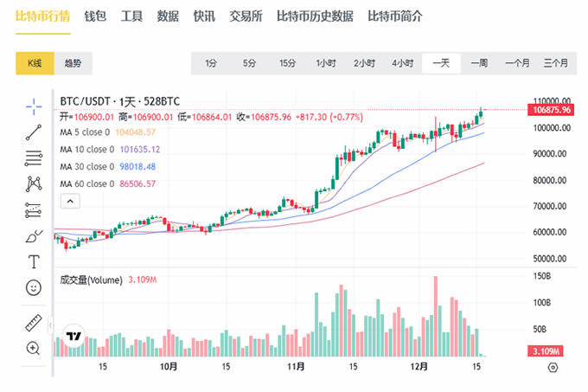This screenshot has width=588, height=392.
Task: Collapse the indicator legend with chevron
Action: click(70, 201)
